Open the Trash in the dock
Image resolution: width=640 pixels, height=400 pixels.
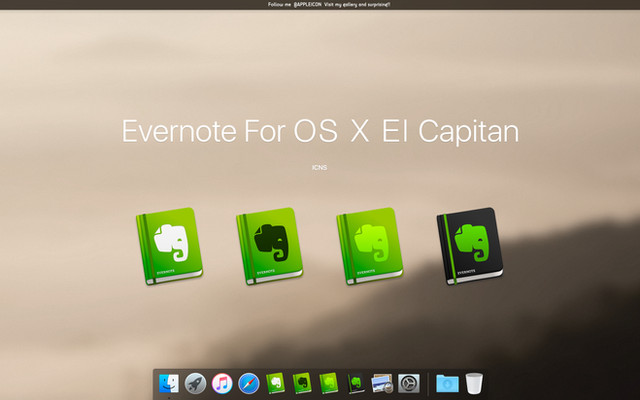[x=474, y=384]
